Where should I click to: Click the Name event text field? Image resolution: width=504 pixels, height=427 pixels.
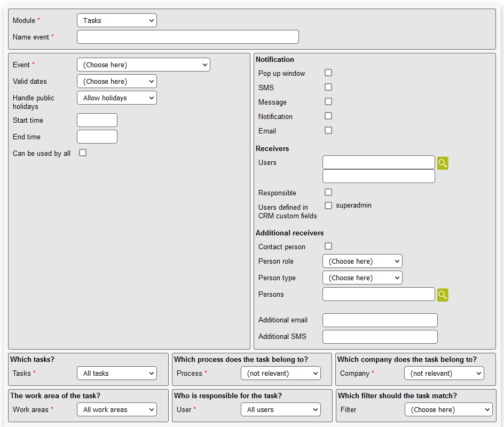188,37
